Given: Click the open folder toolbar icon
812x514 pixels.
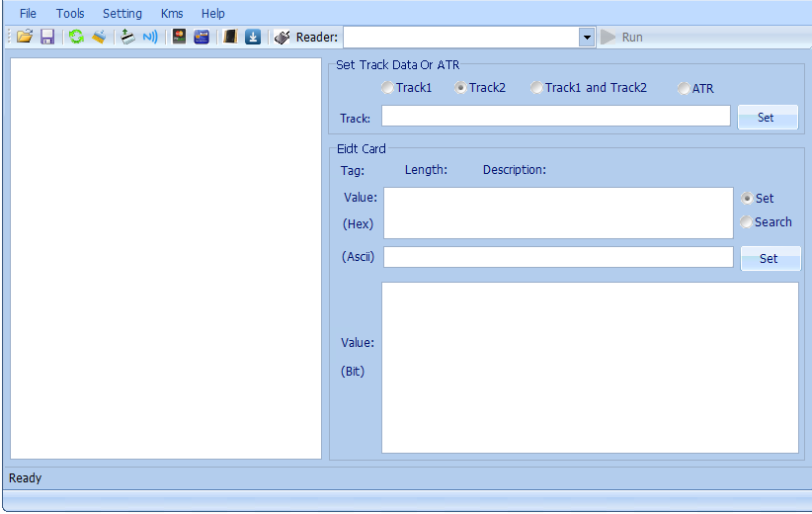Looking at the screenshot, I should 25,37.
